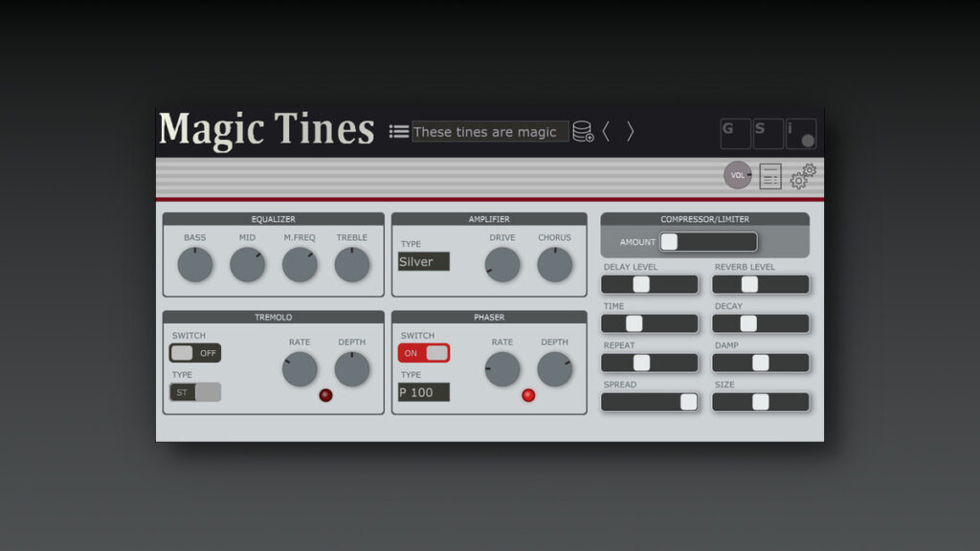The height and width of the screenshot is (551, 980).
Task: Switch the Tremolo type from ST
Action: tap(195, 391)
